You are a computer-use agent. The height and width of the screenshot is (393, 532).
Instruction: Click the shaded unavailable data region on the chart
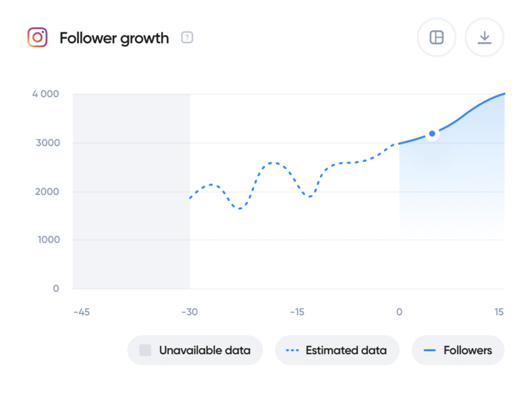click(131, 190)
